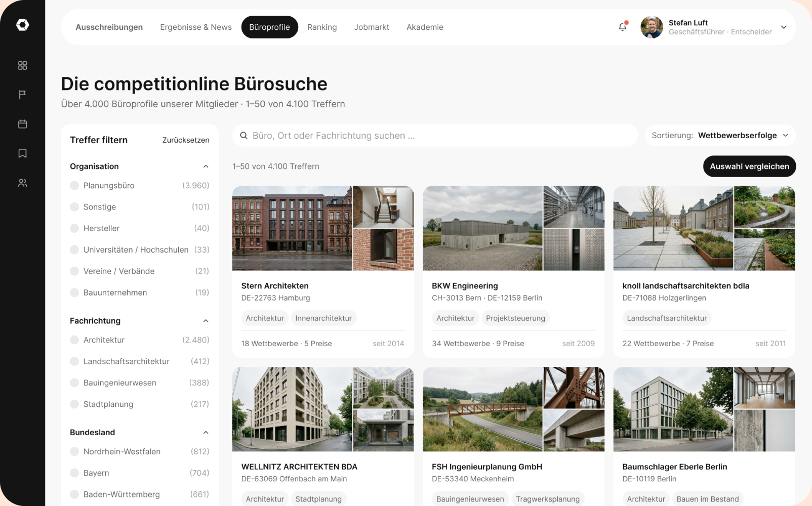Image resolution: width=812 pixels, height=506 pixels.
Task: Collapse the Organisation filter section
Action: (x=206, y=166)
